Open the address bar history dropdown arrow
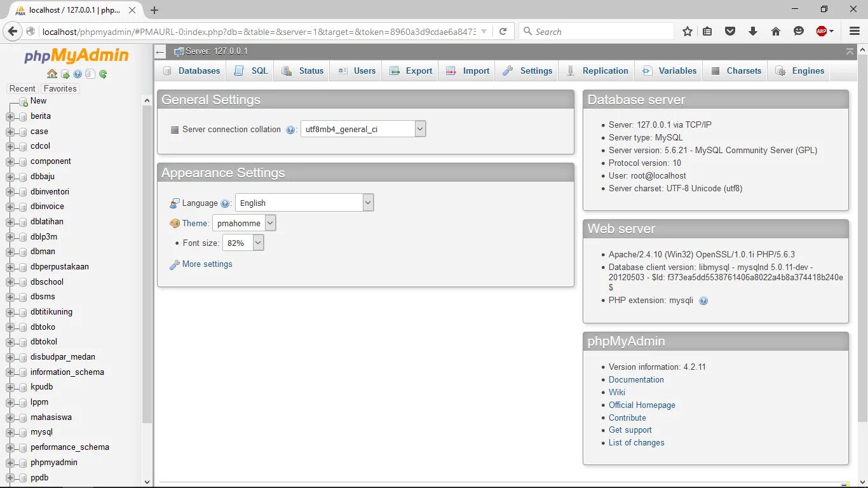868x488 pixels. (484, 31)
